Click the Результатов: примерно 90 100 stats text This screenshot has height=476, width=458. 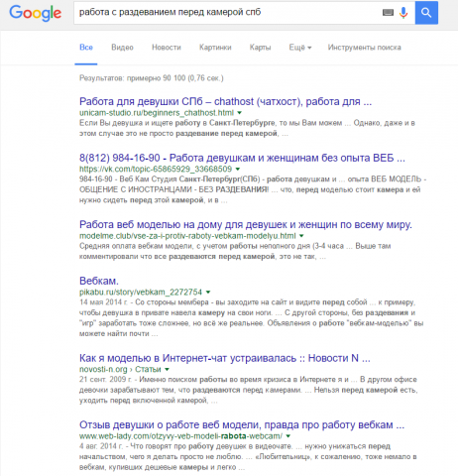pyautogui.click(x=152, y=78)
